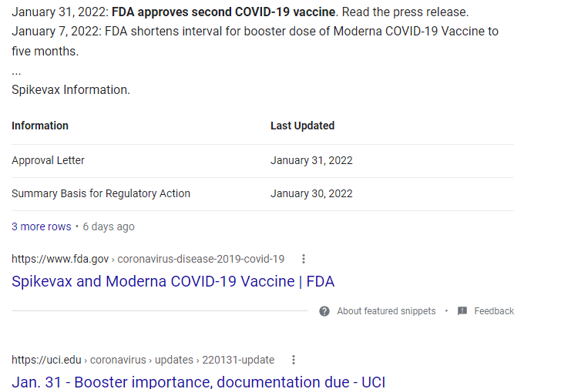Click the 'January 30, 2022' table date
588x389 pixels.
point(311,193)
